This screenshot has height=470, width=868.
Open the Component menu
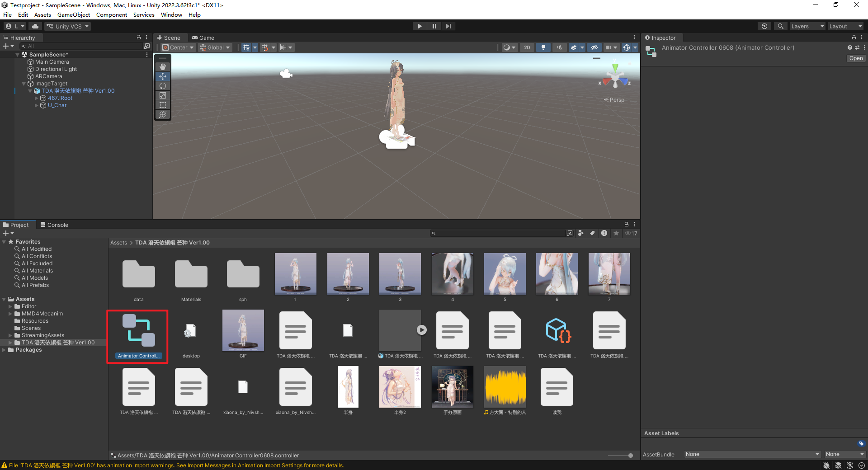coord(112,15)
